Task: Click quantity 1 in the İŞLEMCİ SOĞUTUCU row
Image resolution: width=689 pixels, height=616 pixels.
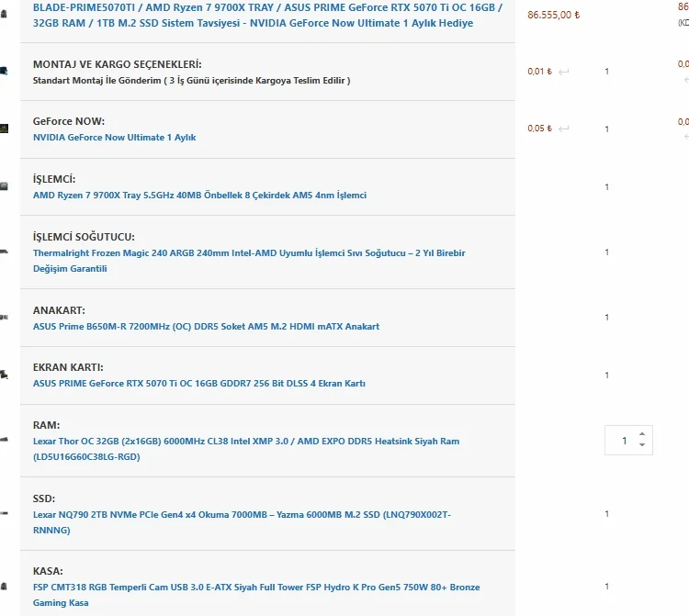Action: click(607, 252)
